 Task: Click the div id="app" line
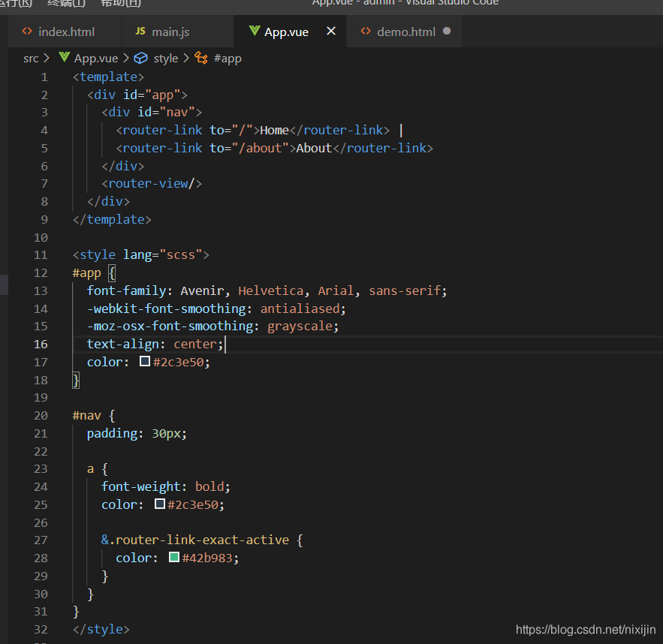click(x=137, y=95)
